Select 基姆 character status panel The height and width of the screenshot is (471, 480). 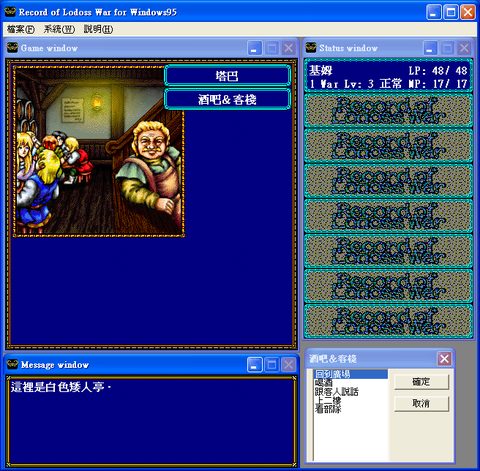388,76
